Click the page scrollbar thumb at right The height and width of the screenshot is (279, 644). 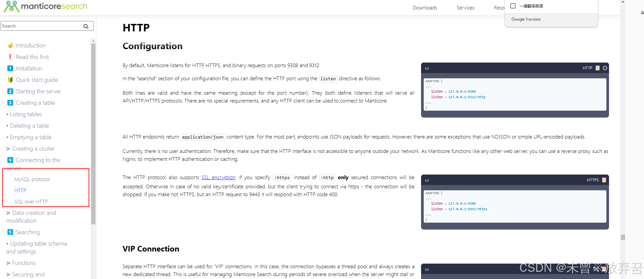click(x=623, y=237)
